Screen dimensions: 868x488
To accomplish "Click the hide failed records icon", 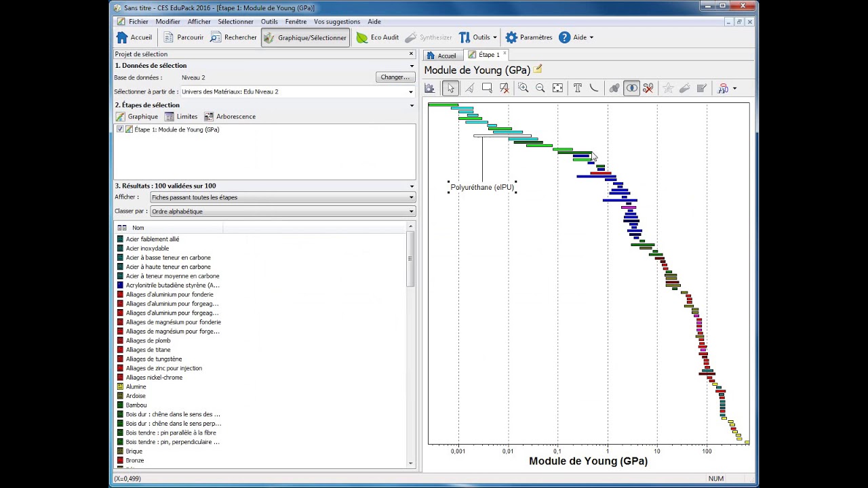I will [x=648, y=88].
